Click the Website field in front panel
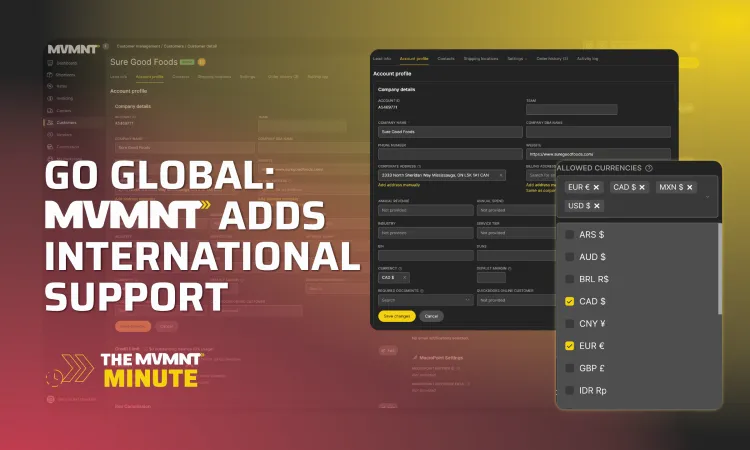Image resolution: width=750 pixels, height=450 pixels. coord(598,154)
